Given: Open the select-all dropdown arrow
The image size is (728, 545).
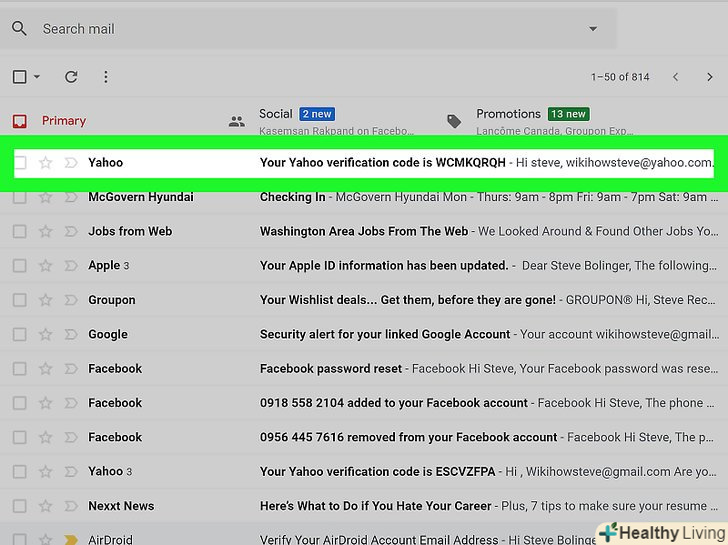Looking at the screenshot, I should click(x=37, y=77).
